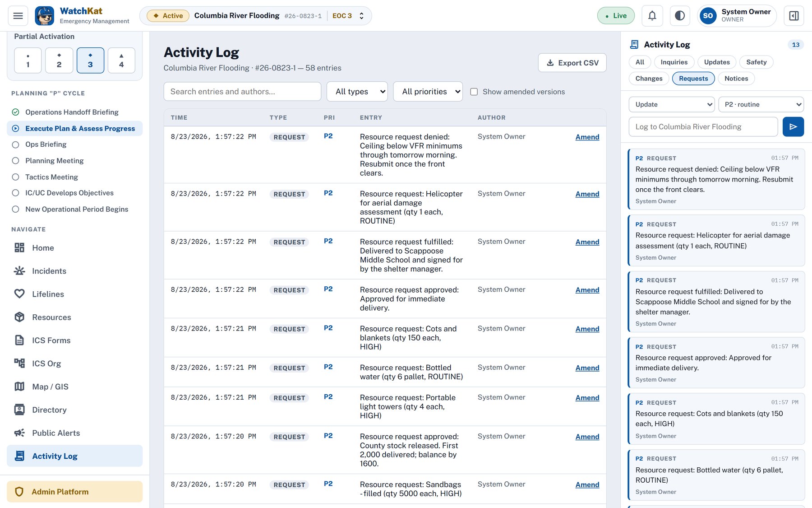Screen dimensions: 812x508
Task: Open the All priorities filter dropdown
Action: 428,92
